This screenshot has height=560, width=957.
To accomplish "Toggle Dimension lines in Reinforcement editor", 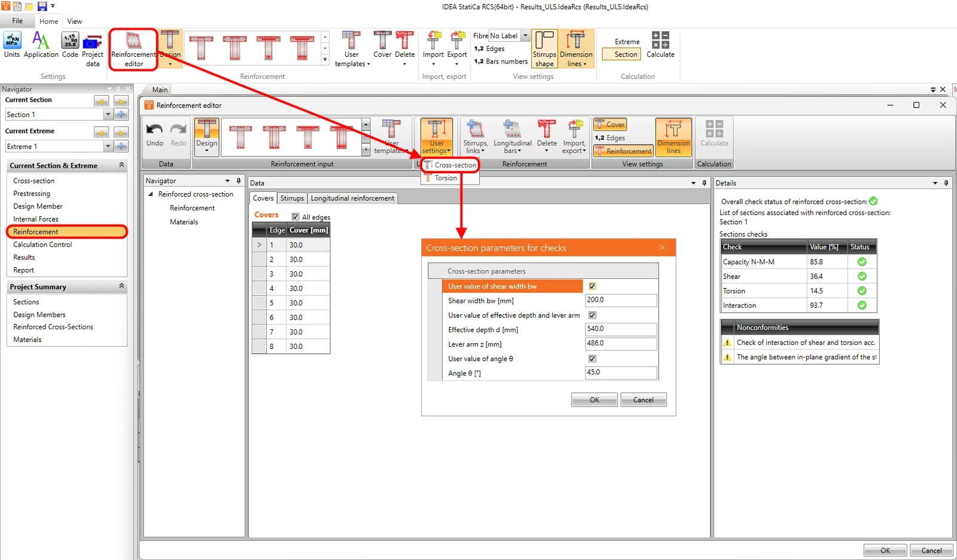I will click(x=673, y=137).
